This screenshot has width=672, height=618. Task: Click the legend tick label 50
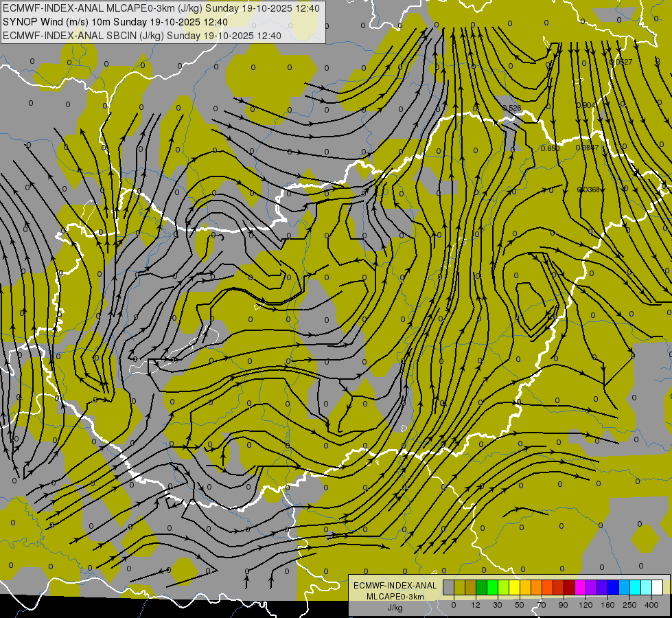click(x=520, y=605)
